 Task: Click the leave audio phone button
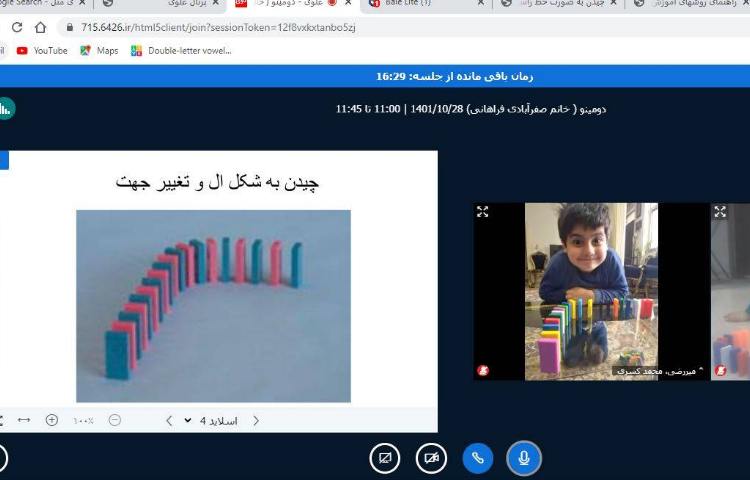pos(477,458)
